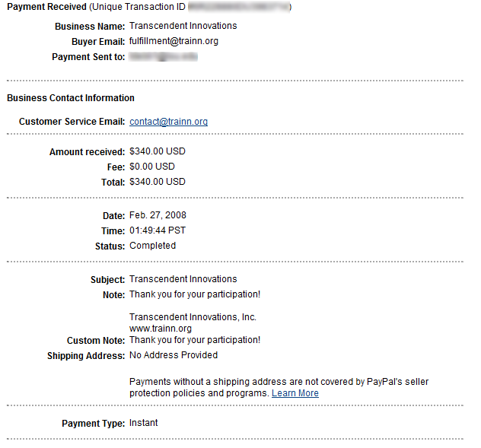Open the contact@trainn.org customer service link

pos(168,122)
